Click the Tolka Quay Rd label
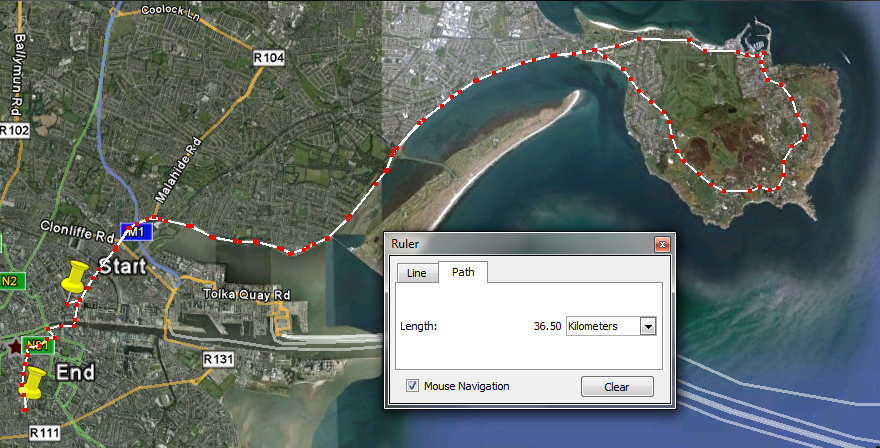This screenshot has height=448, width=880. point(247,294)
